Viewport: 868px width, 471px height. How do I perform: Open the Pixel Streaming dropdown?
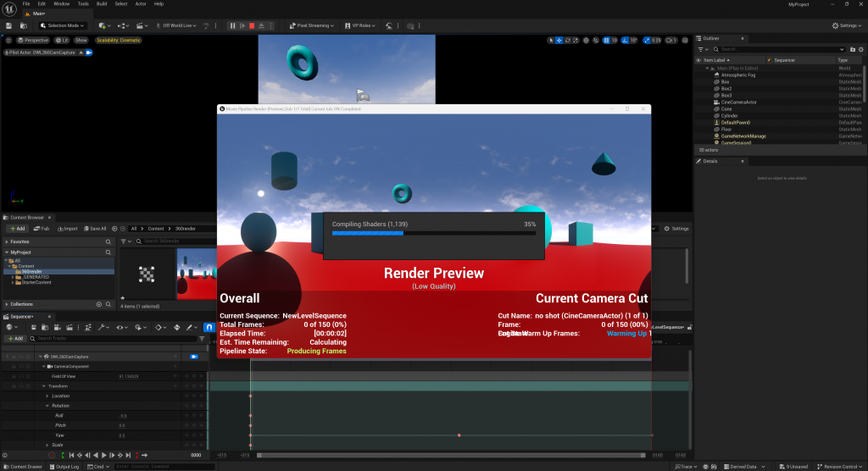point(312,25)
